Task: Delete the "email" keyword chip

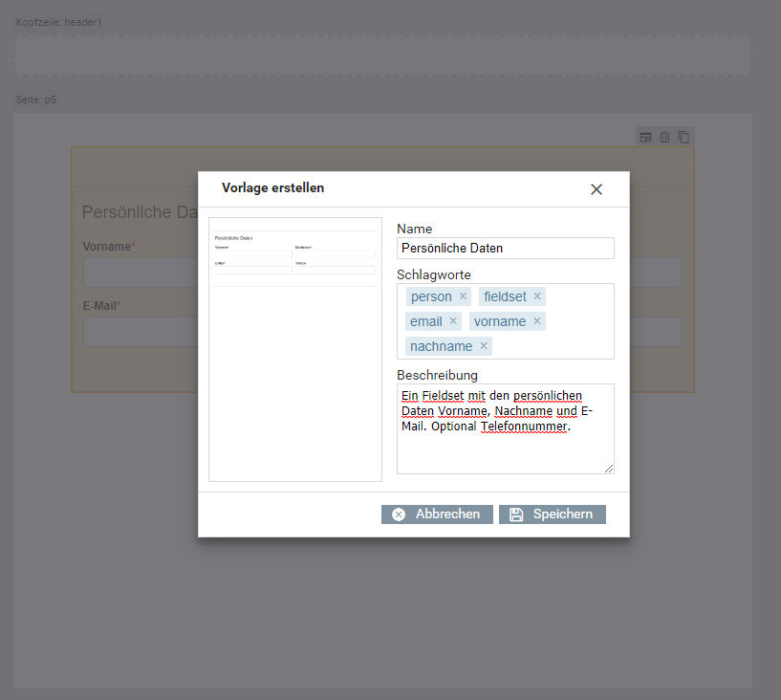Action: click(453, 321)
